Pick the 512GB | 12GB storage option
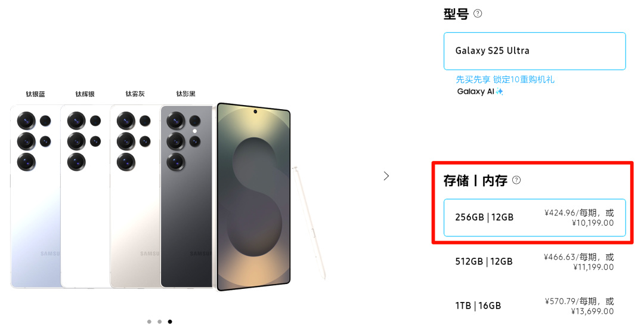Image resolution: width=644 pixels, height=330 pixels. (x=534, y=262)
